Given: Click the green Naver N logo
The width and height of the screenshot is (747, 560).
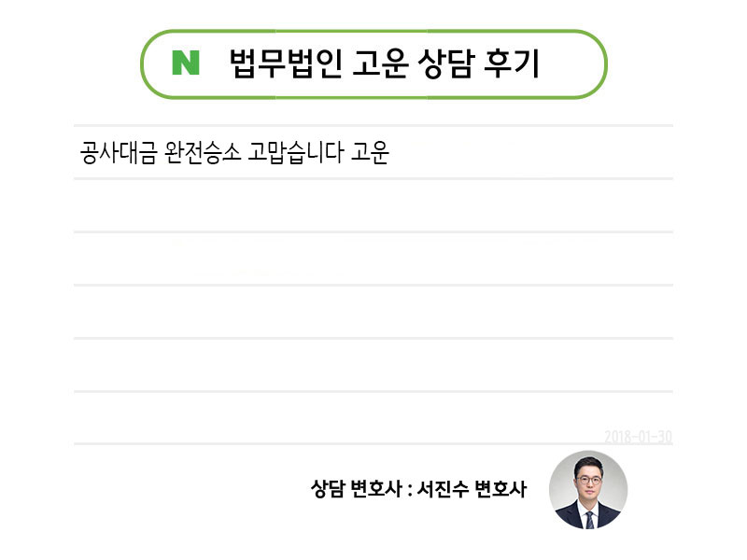Looking at the screenshot, I should [186, 63].
